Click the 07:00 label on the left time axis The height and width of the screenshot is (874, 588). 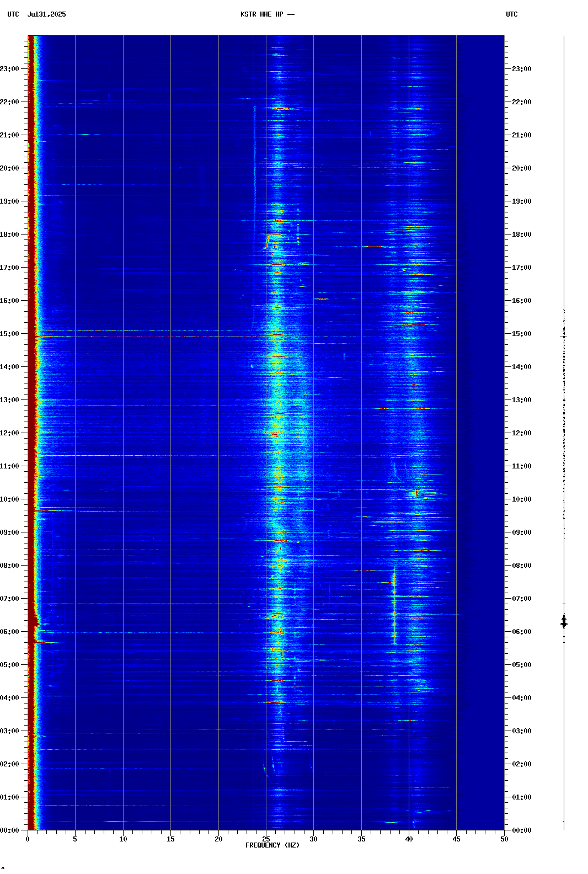(x=9, y=599)
